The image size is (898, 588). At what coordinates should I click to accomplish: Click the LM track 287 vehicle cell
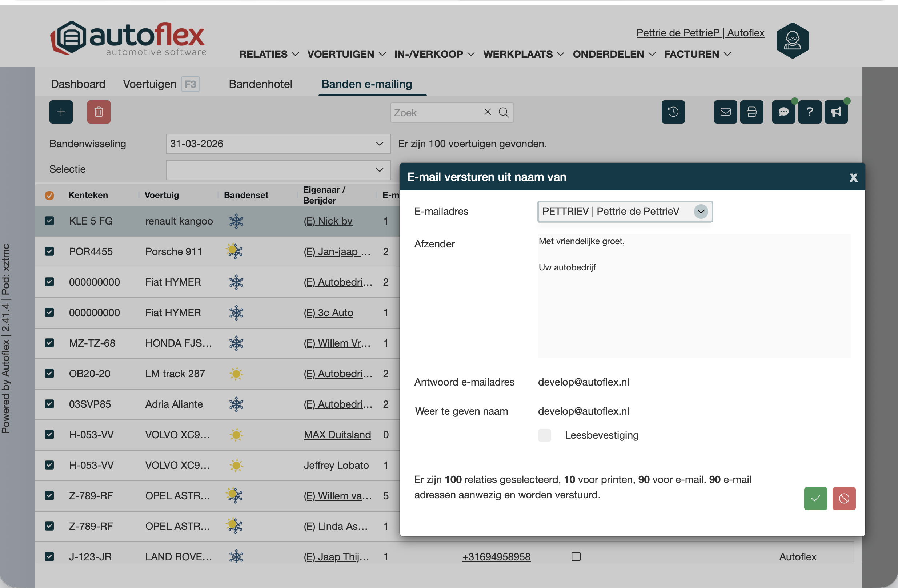[175, 374]
